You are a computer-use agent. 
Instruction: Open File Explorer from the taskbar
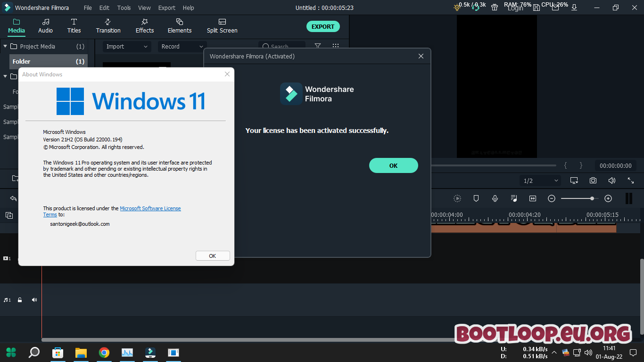pos(81,352)
